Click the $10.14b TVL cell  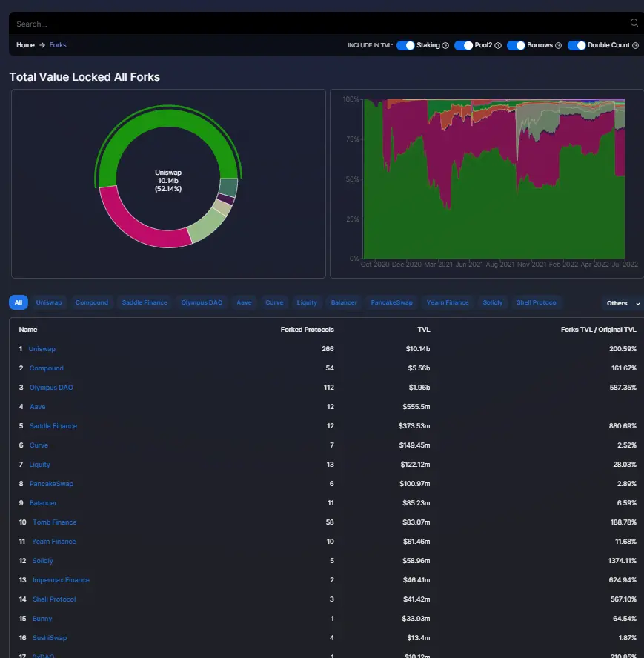coord(418,349)
